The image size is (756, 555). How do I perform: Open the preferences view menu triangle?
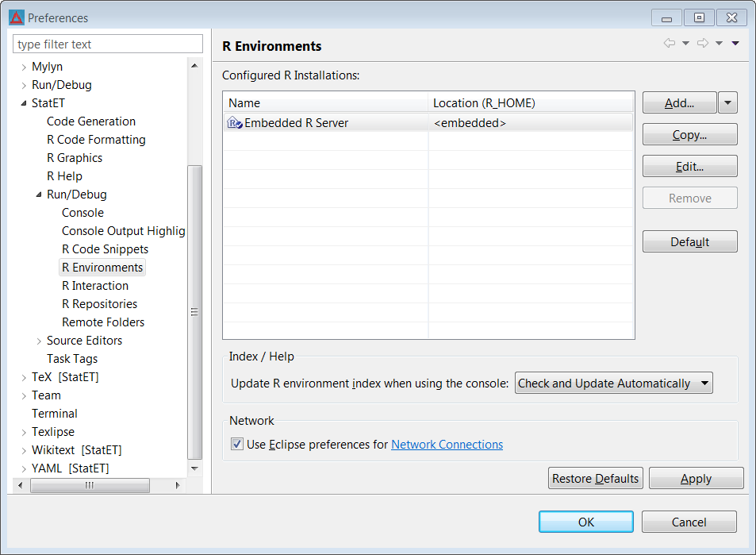coord(735,44)
